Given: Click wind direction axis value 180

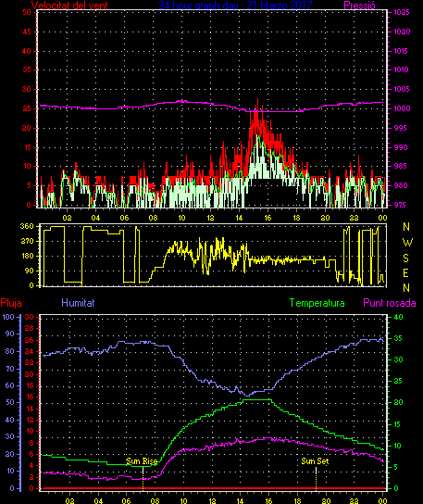Looking at the screenshot, I should point(27,256).
